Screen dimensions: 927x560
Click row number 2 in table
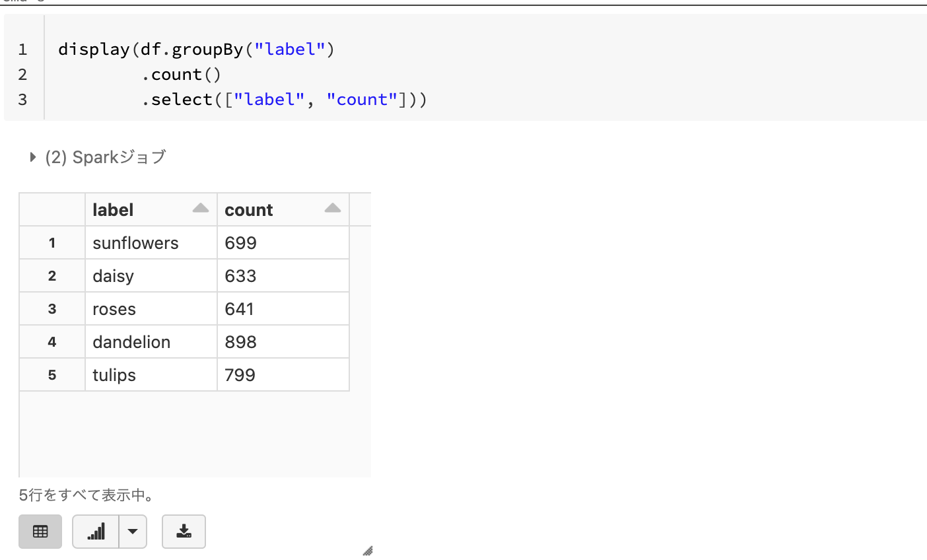coord(52,276)
